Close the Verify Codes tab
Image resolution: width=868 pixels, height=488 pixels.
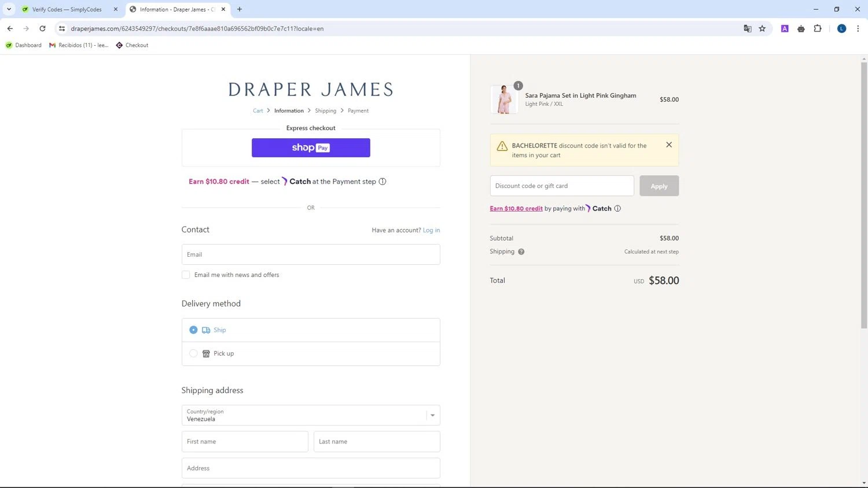pyautogui.click(x=115, y=9)
